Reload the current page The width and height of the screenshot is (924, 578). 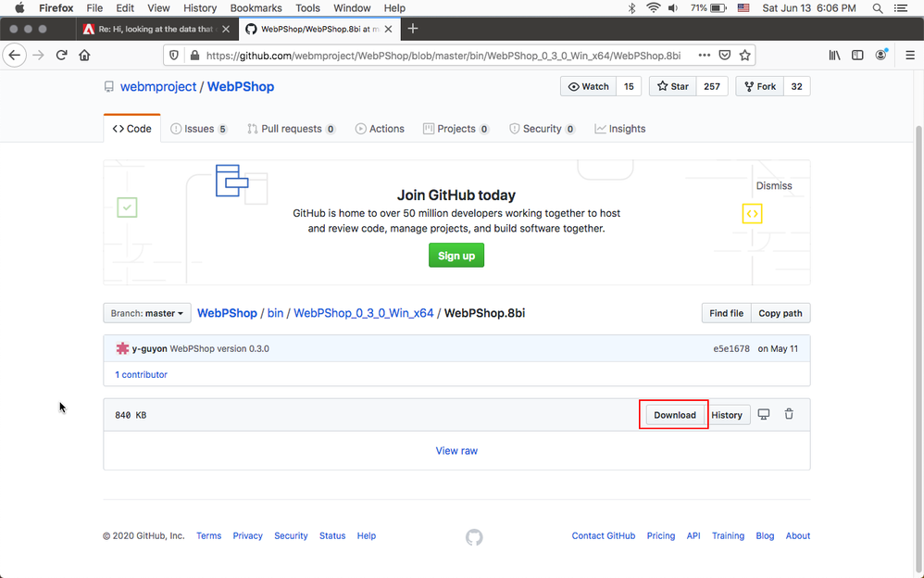[x=61, y=56]
